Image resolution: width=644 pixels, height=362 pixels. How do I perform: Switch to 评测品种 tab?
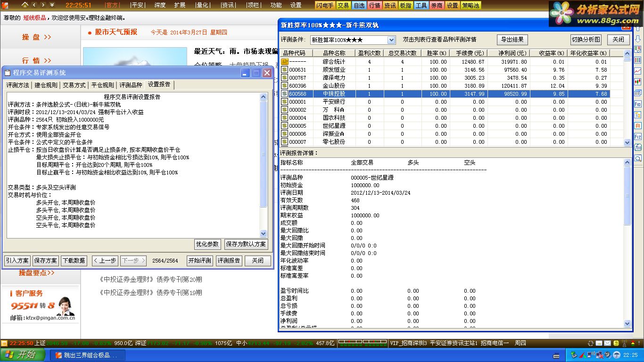coord(131,85)
